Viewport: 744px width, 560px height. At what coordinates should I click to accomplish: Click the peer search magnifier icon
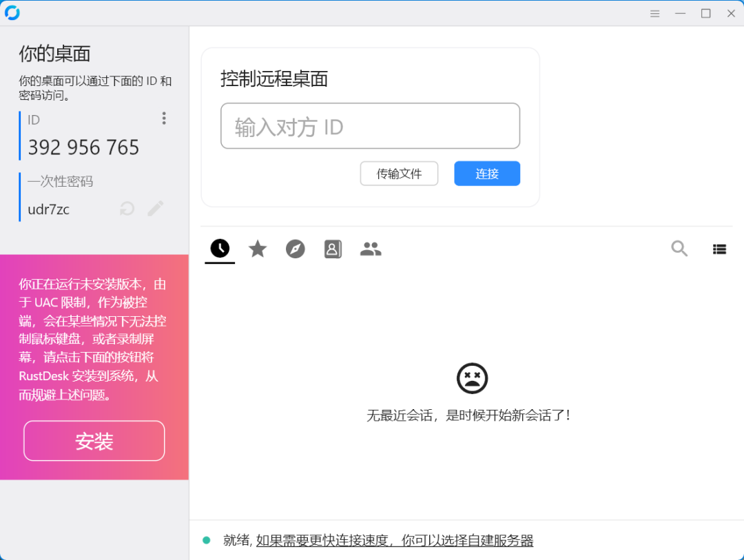(679, 249)
